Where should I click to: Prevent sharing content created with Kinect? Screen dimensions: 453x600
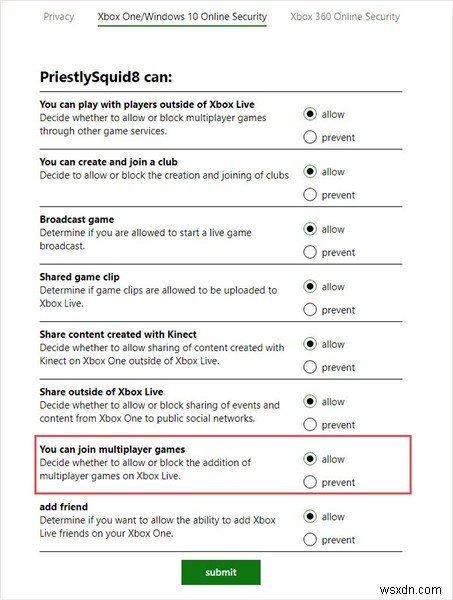pos(310,367)
